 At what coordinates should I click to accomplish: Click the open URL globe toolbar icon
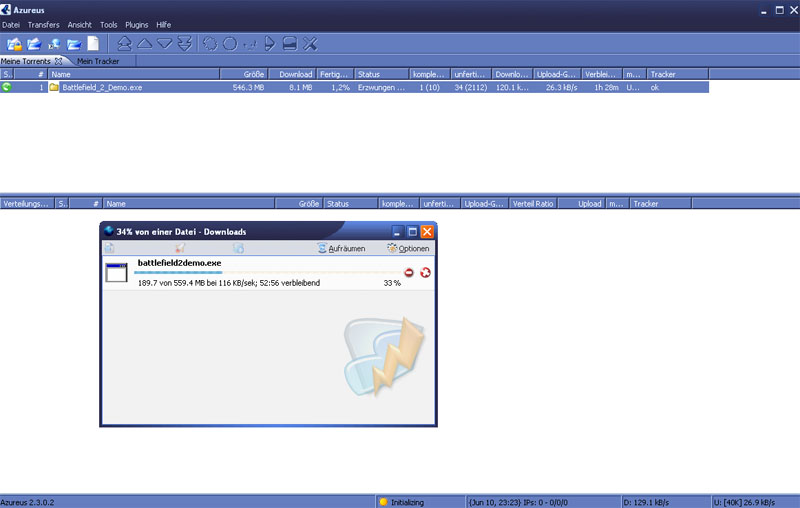click(54, 45)
